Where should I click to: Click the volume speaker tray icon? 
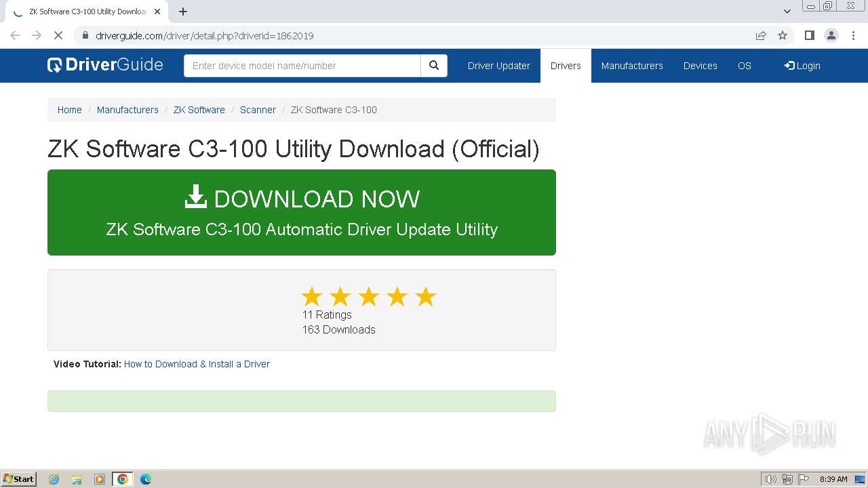(770, 479)
